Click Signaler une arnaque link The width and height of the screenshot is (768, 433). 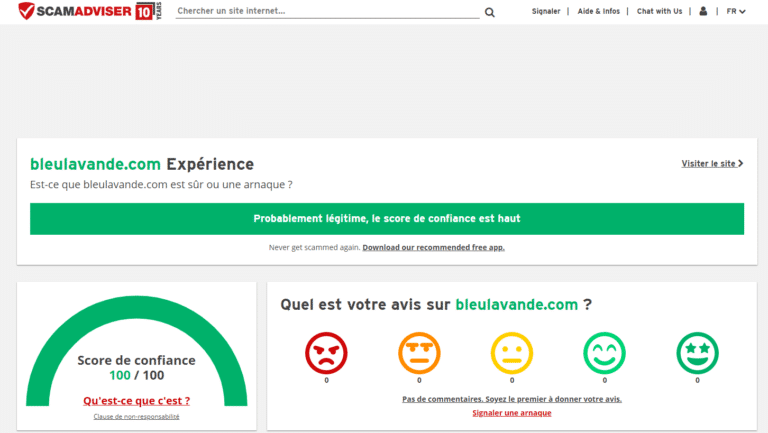click(x=511, y=412)
